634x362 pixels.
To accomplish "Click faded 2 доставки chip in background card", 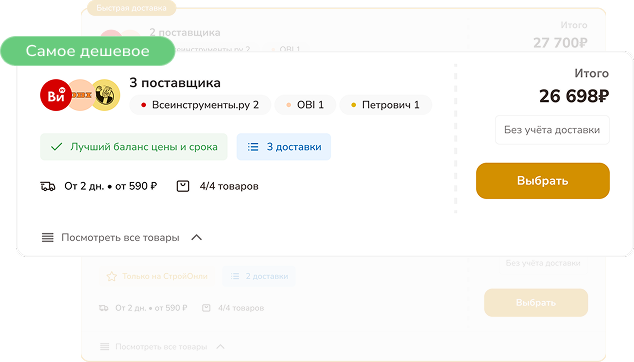I will [x=259, y=276].
